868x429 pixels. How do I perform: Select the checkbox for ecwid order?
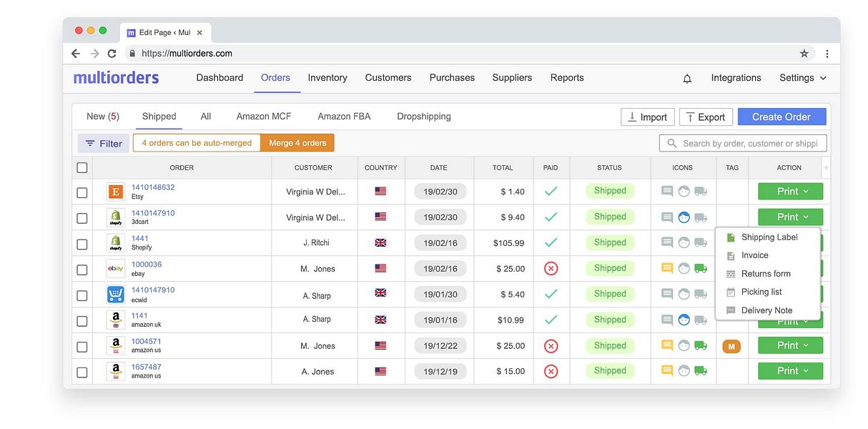[x=82, y=295]
